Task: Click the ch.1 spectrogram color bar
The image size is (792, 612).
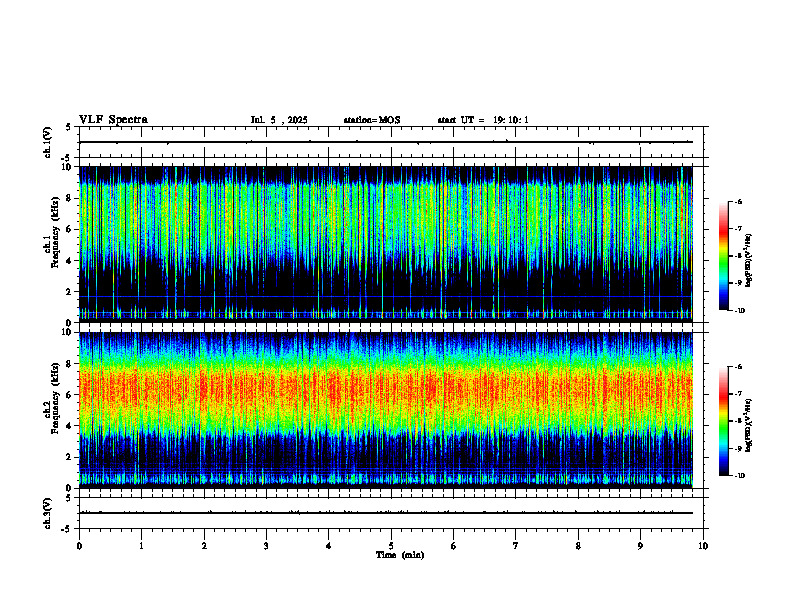Action: 723,256
